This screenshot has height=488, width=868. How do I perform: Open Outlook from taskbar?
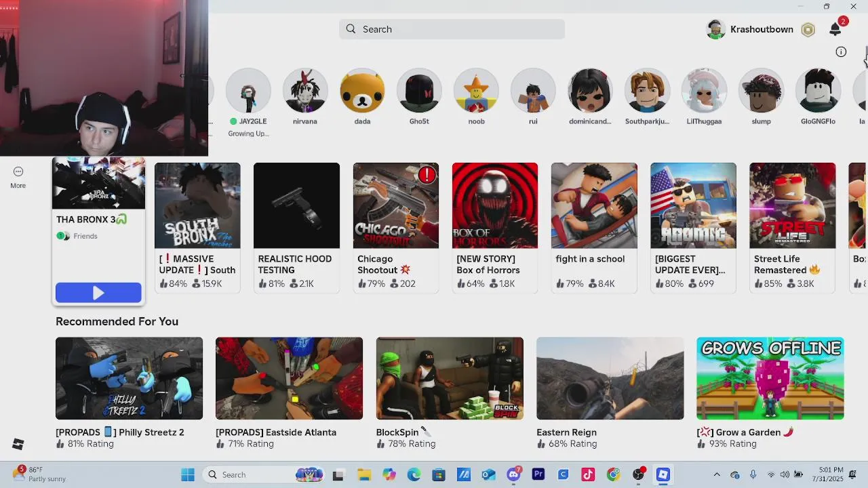point(488,474)
